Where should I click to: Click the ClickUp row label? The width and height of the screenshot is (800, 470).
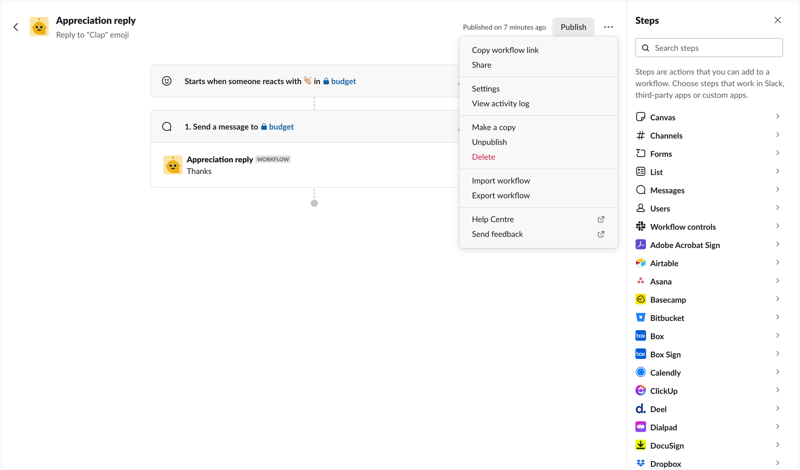click(664, 391)
